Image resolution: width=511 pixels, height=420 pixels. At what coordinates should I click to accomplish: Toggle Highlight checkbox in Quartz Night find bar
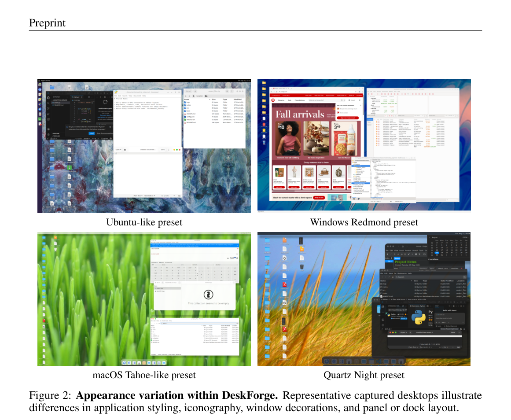tap(450, 269)
